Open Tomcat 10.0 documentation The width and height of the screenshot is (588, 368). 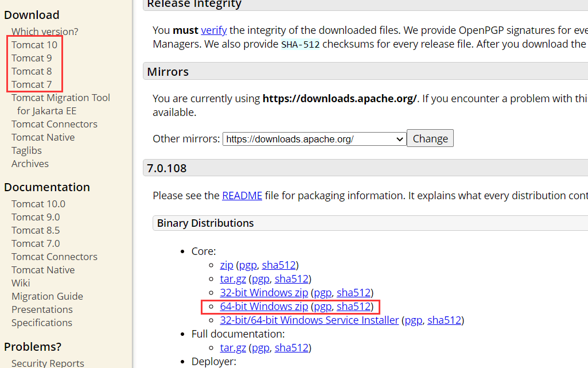coord(38,204)
